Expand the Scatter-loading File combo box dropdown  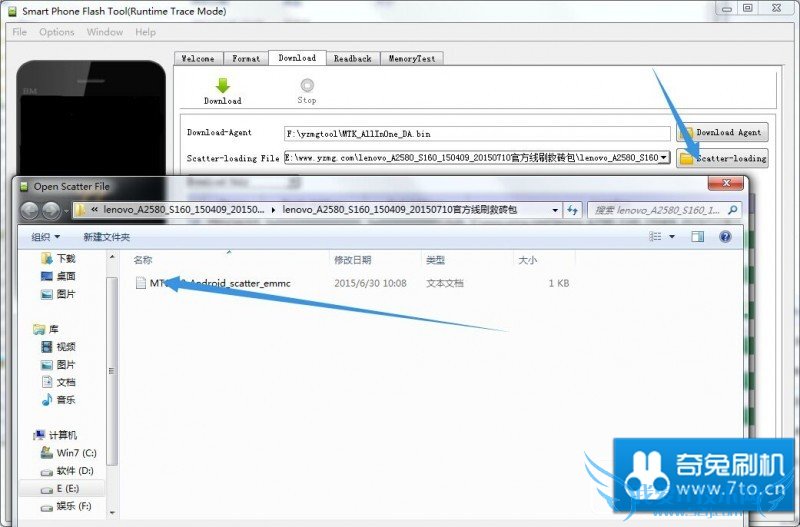tap(663, 158)
